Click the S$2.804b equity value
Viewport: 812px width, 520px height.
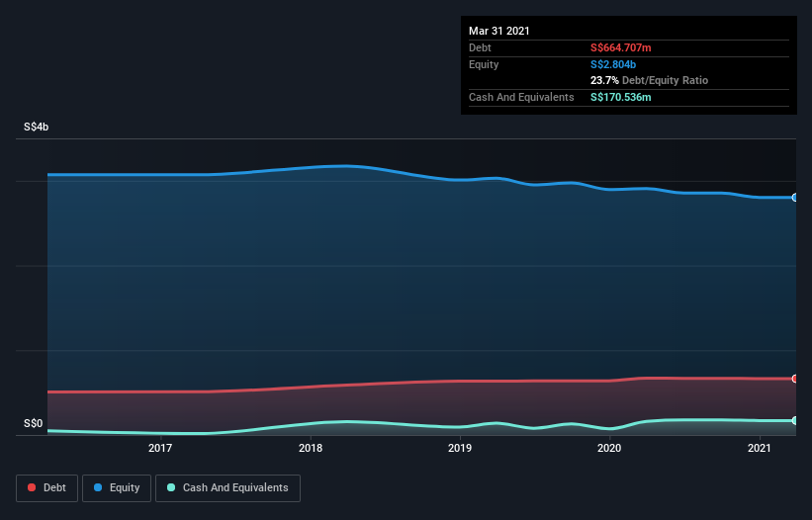coord(613,64)
